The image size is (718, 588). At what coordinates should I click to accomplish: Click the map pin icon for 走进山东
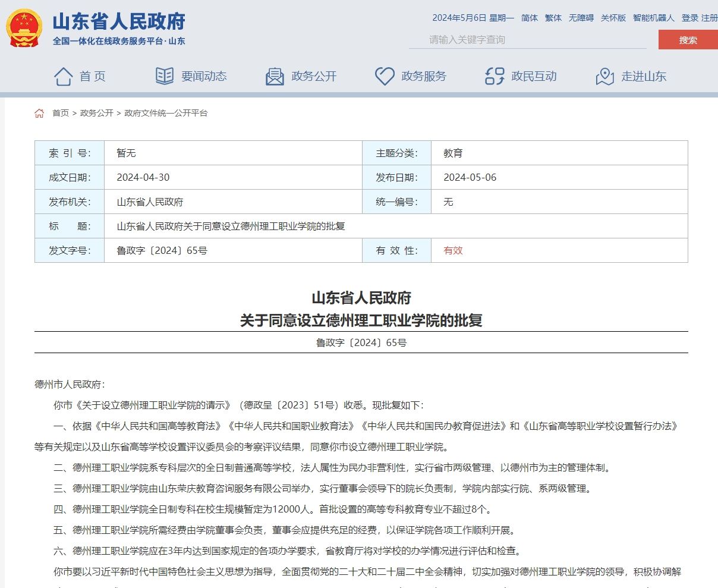tap(604, 76)
